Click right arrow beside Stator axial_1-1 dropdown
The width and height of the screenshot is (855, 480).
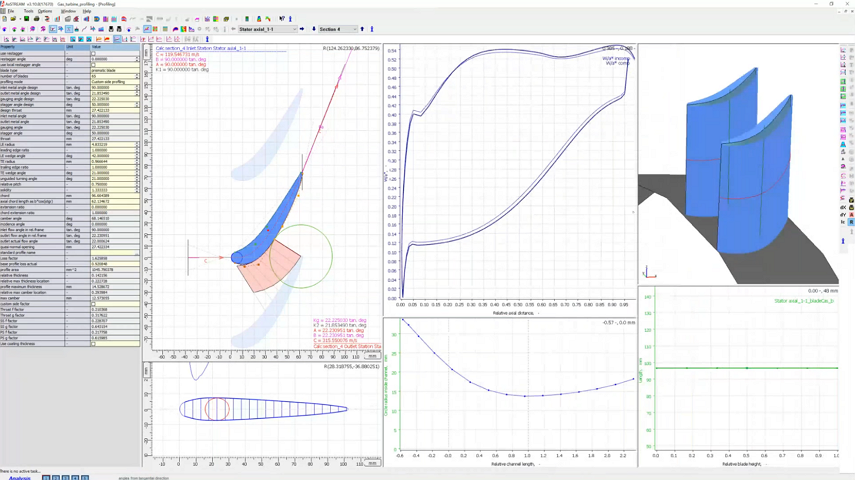point(303,29)
